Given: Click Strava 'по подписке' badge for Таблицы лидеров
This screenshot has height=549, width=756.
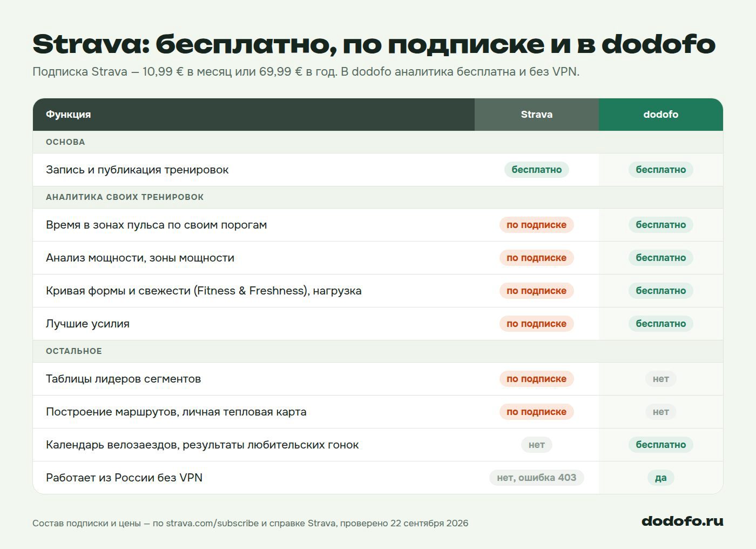Looking at the screenshot, I should pos(536,379).
